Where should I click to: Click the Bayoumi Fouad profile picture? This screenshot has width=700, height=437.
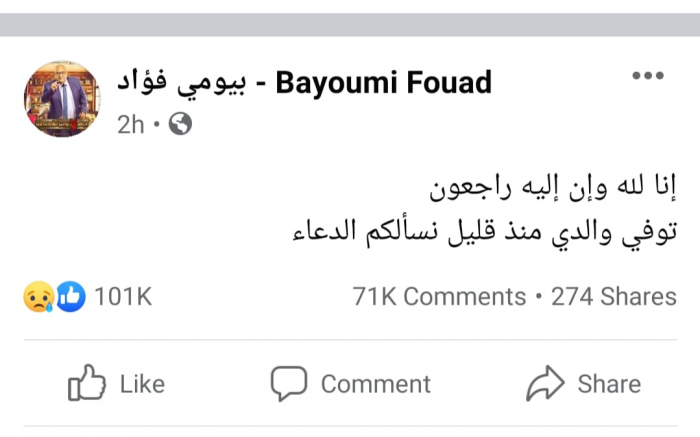(x=62, y=98)
